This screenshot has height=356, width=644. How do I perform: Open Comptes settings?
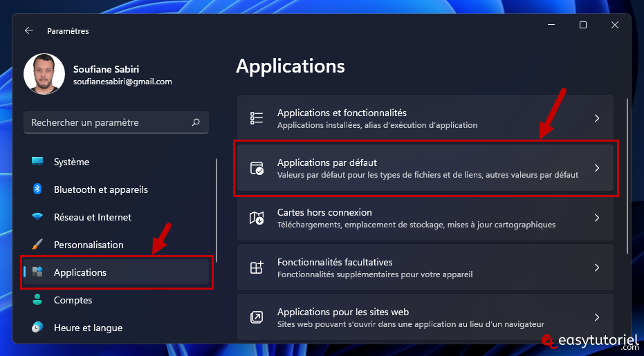[116, 300]
